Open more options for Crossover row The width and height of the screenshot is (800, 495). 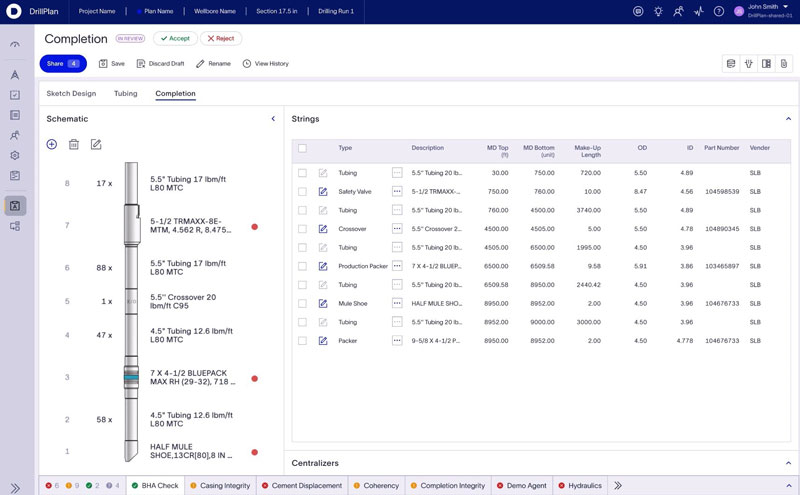click(x=397, y=229)
